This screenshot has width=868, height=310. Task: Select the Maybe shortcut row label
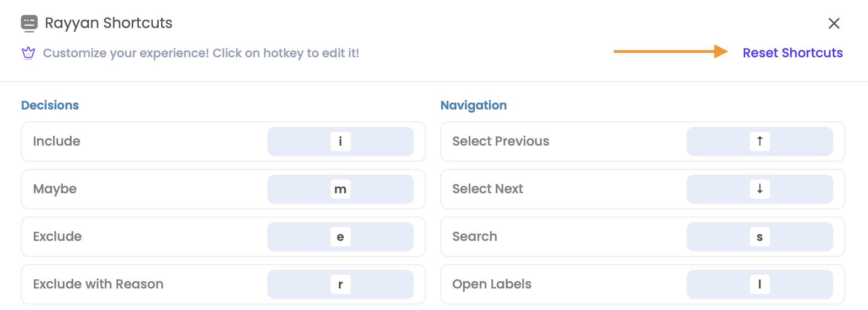[x=55, y=189]
